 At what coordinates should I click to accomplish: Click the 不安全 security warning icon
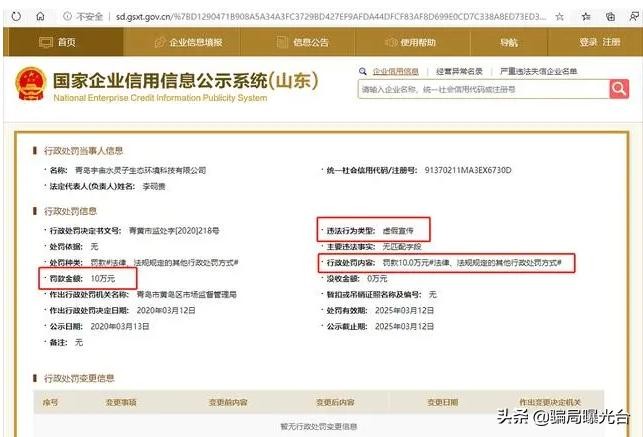pyautogui.click(x=66, y=17)
